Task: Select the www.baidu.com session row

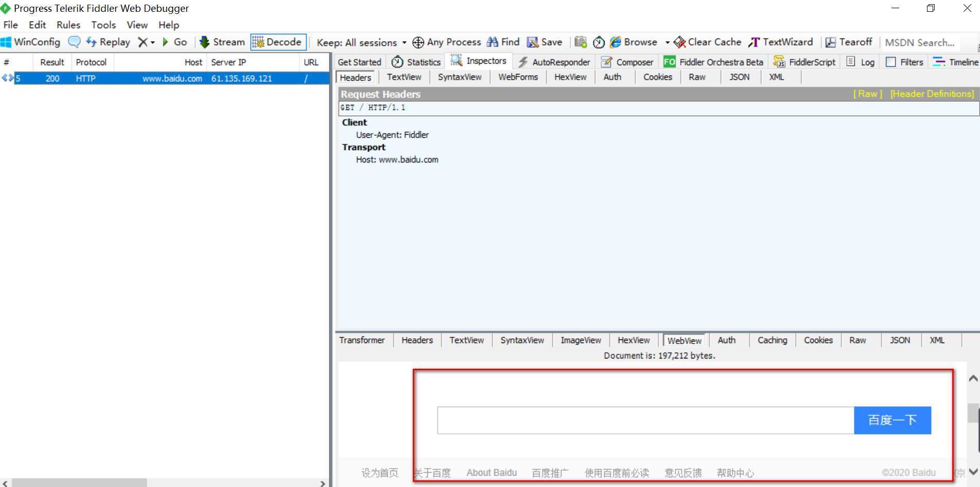Action: pos(165,79)
